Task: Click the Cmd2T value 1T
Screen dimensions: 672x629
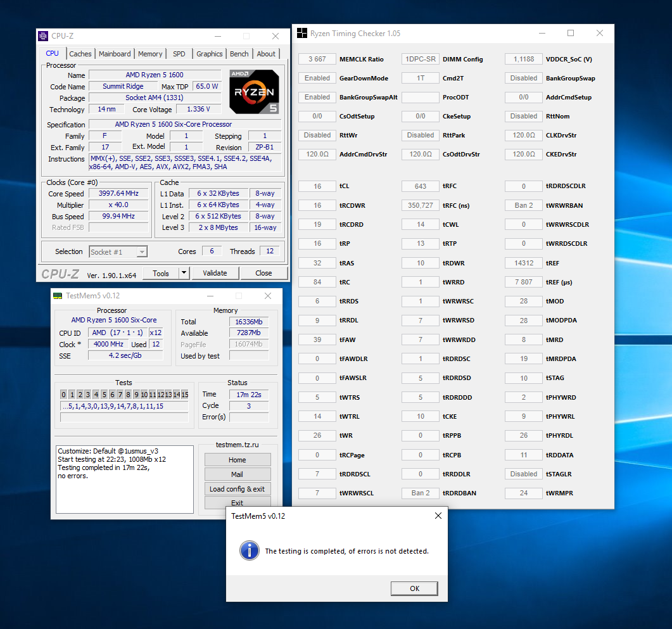Action: pos(421,78)
